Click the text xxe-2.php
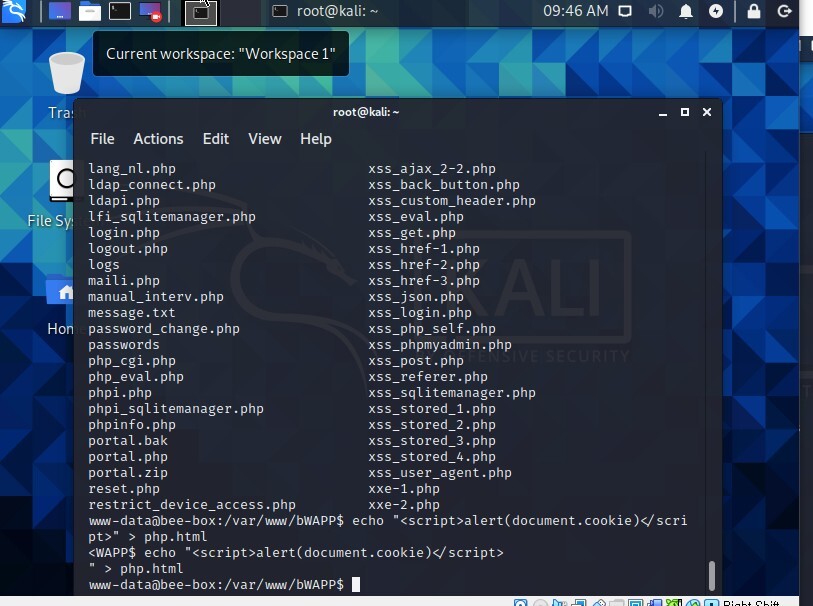The image size is (813, 606). (404, 505)
